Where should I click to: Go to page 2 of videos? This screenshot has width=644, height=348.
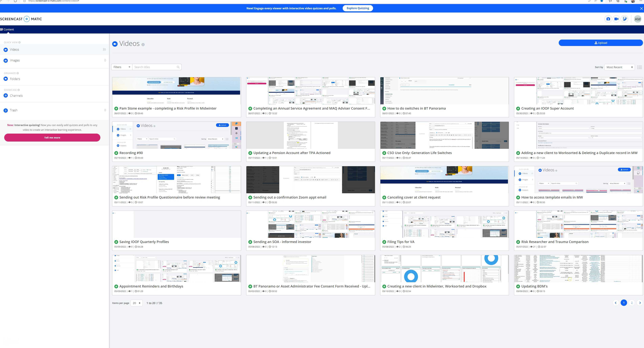pyautogui.click(x=632, y=303)
